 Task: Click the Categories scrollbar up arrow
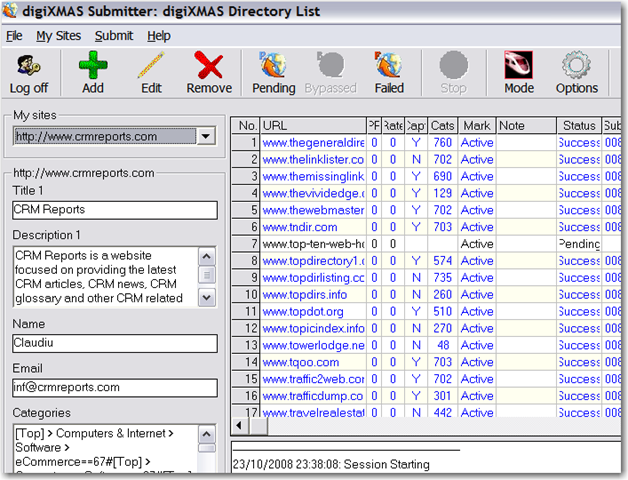[207, 434]
